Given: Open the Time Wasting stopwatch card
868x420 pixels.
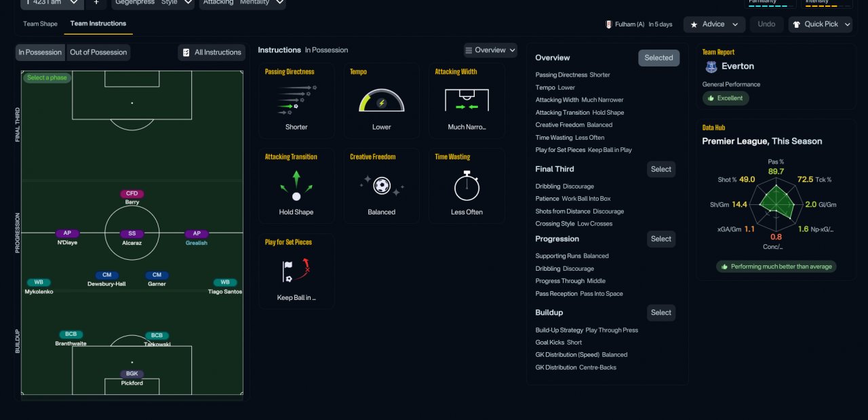Looking at the screenshot, I should (x=467, y=186).
